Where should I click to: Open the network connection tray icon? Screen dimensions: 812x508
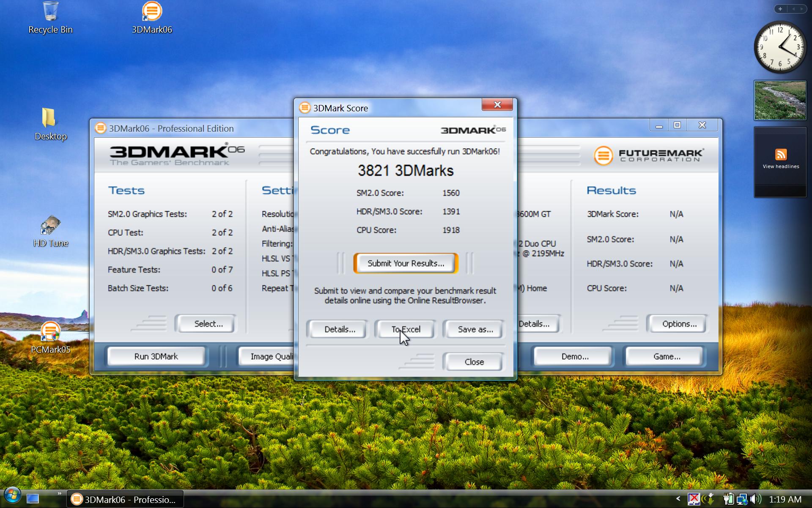point(742,500)
